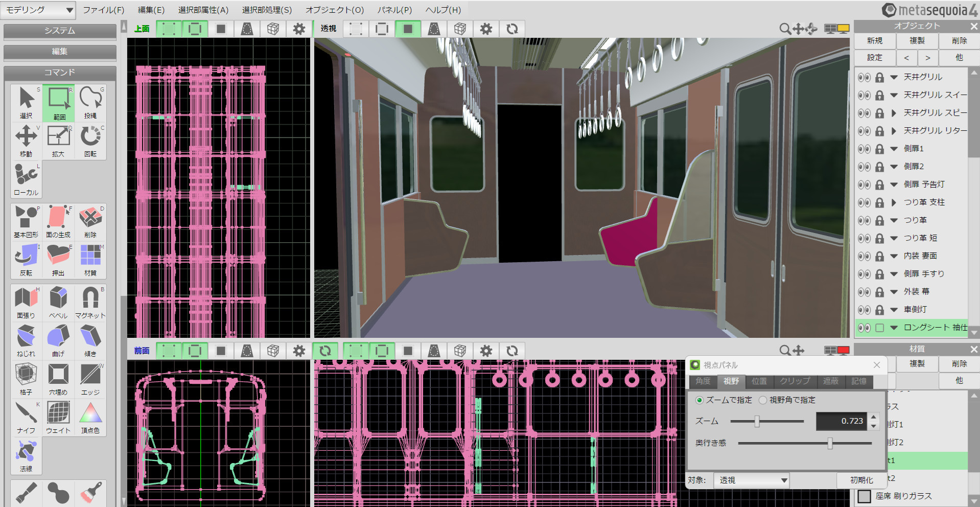The height and width of the screenshot is (507, 980).
Task: Select 面の生成 create face tool
Action: tap(59, 222)
